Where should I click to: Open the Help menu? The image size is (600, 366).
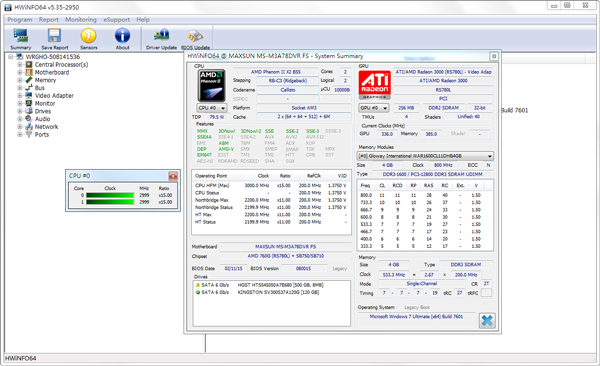click(143, 20)
